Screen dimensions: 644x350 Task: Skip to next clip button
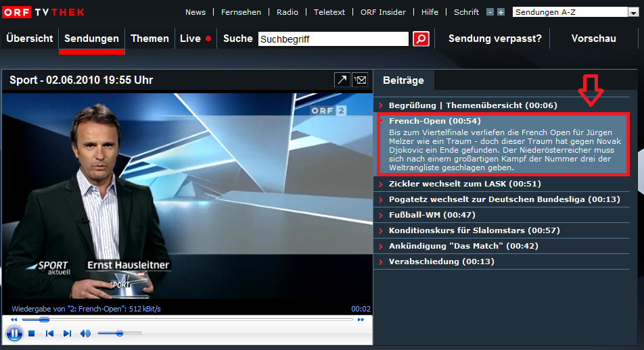point(68,334)
